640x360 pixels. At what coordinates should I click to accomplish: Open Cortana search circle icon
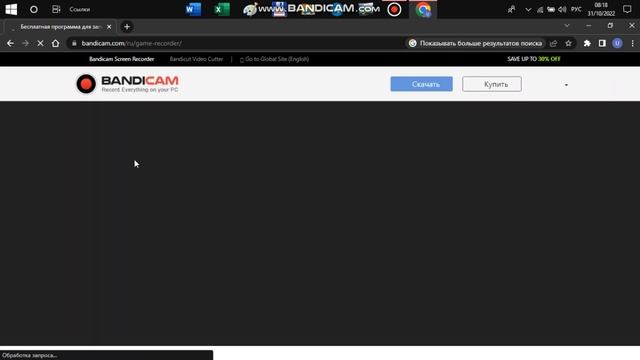tap(33, 9)
